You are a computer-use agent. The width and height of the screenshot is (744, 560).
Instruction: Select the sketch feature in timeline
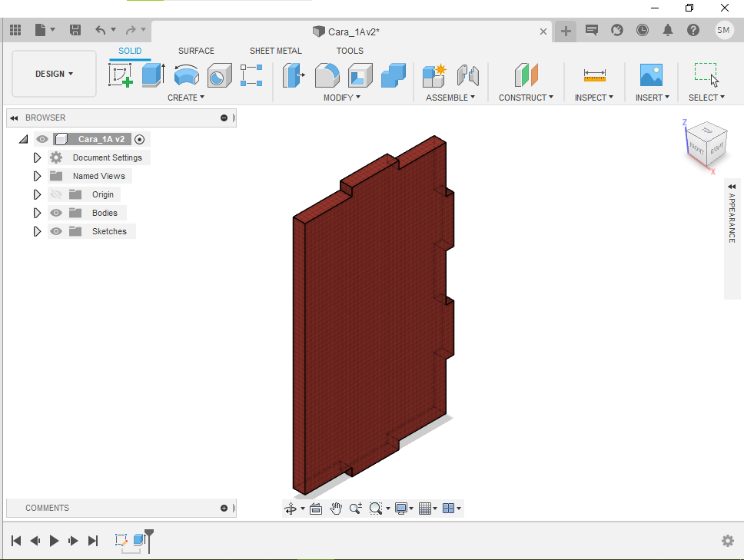(x=121, y=539)
